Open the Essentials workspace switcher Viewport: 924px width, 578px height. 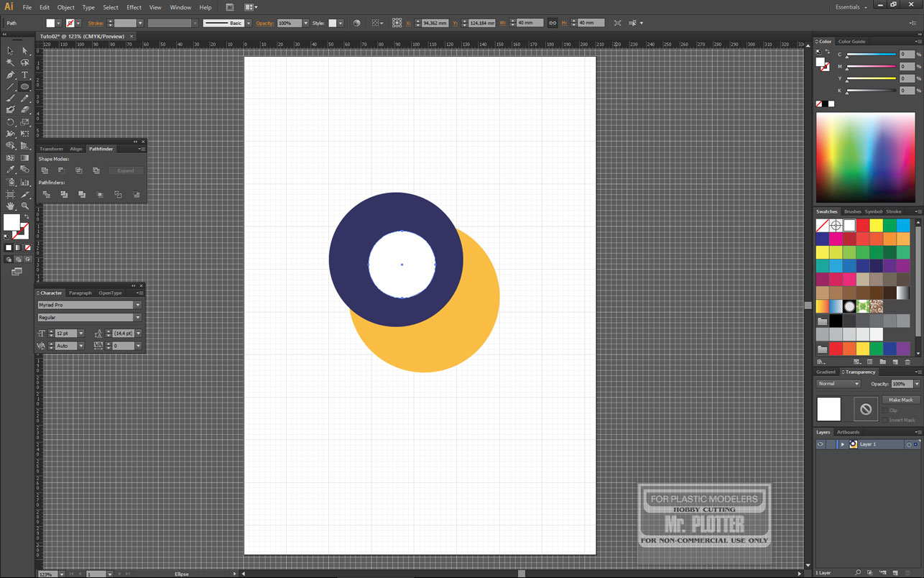coord(851,7)
